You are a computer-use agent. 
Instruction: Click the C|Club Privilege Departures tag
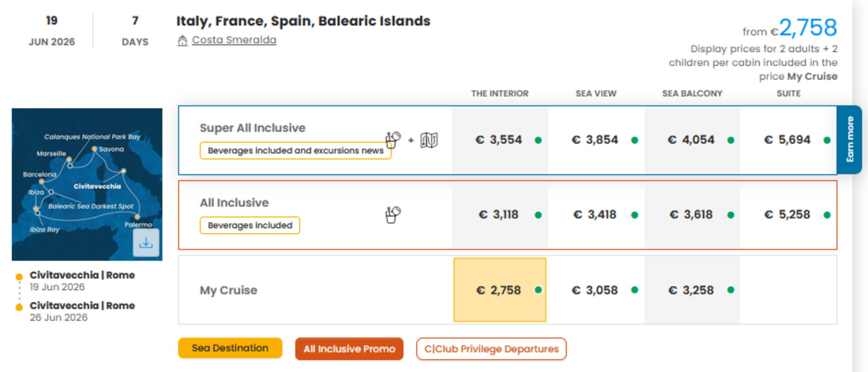491,349
